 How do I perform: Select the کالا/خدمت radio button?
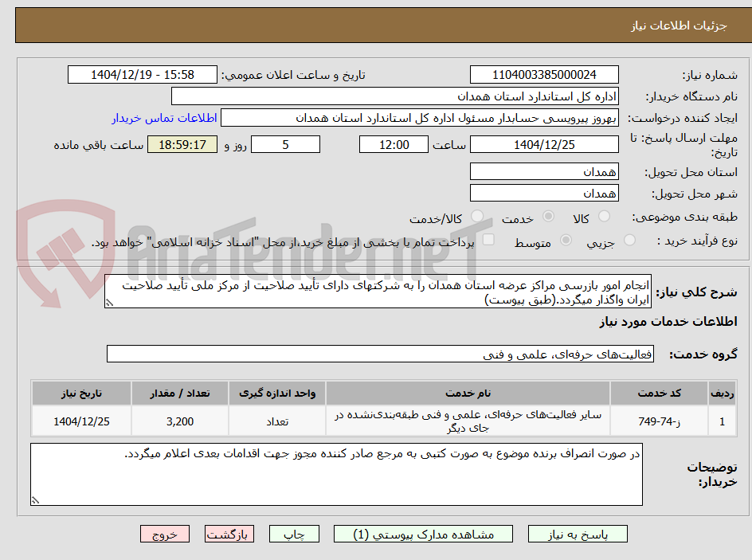pos(477,217)
